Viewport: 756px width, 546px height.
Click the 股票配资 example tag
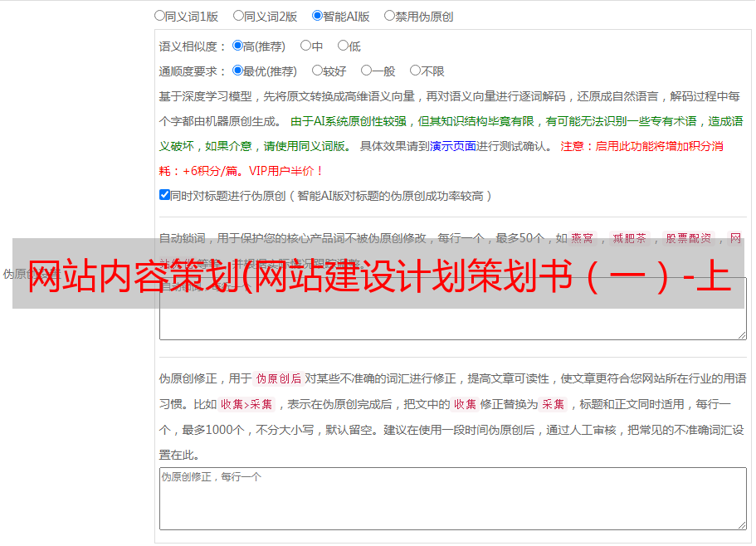click(x=689, y=238)
